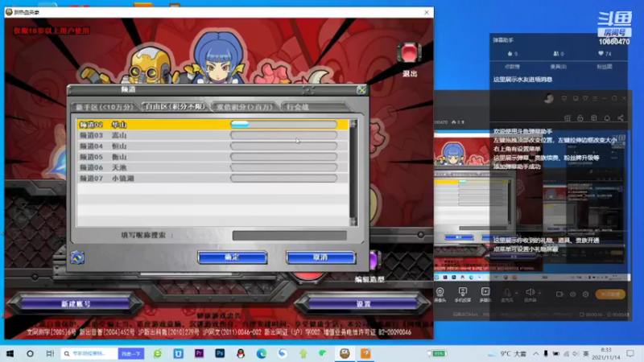The width and height of the screenshot is (644, 362).
Task: Open 360 browser from the taskbar
Action: pyautogui.click(x=158, y=353)
